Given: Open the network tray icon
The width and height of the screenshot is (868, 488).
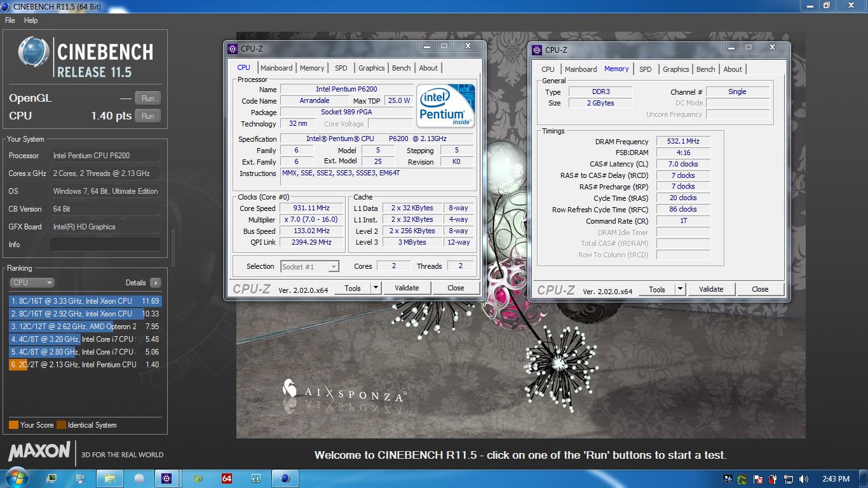Looking at the screenshot, I should coord(789,479).
